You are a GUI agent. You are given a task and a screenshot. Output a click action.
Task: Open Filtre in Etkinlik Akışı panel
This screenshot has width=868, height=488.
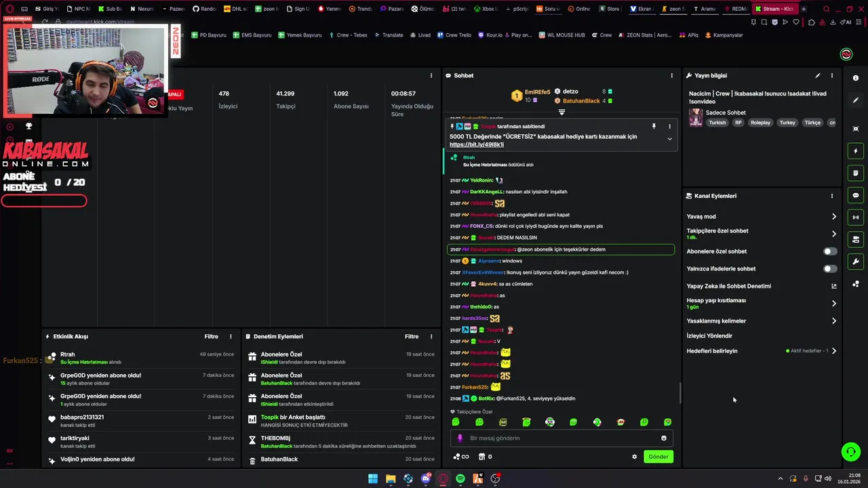point(211,336)
